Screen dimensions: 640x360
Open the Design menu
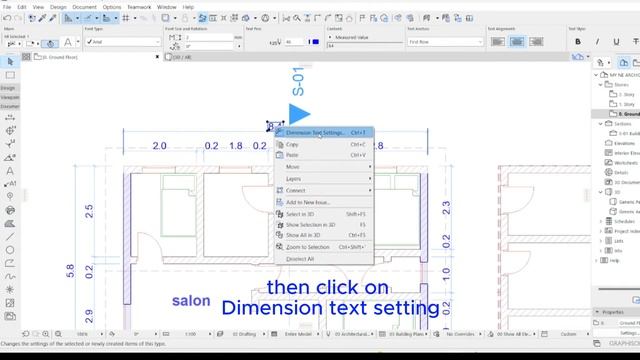58,7
